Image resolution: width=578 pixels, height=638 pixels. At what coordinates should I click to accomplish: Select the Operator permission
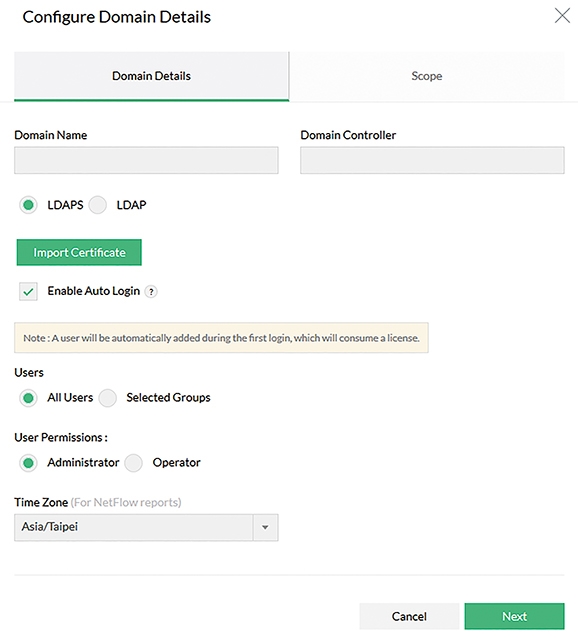(133, 463)
